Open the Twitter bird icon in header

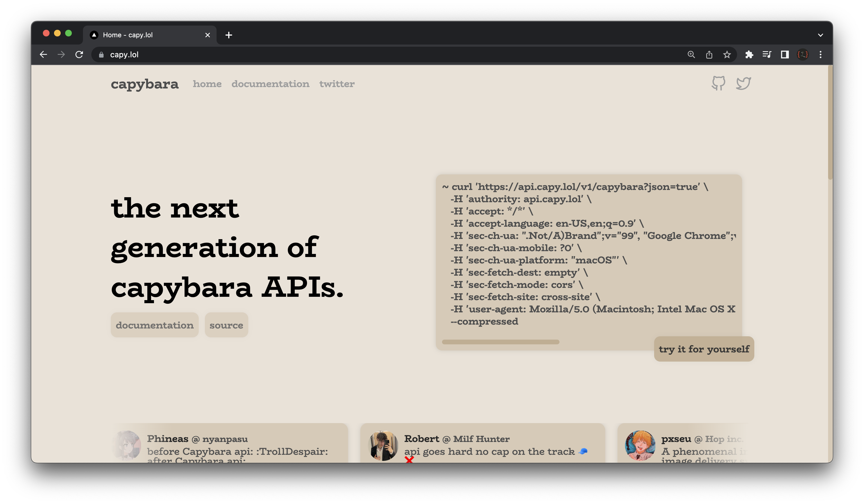tap(743, 83)
